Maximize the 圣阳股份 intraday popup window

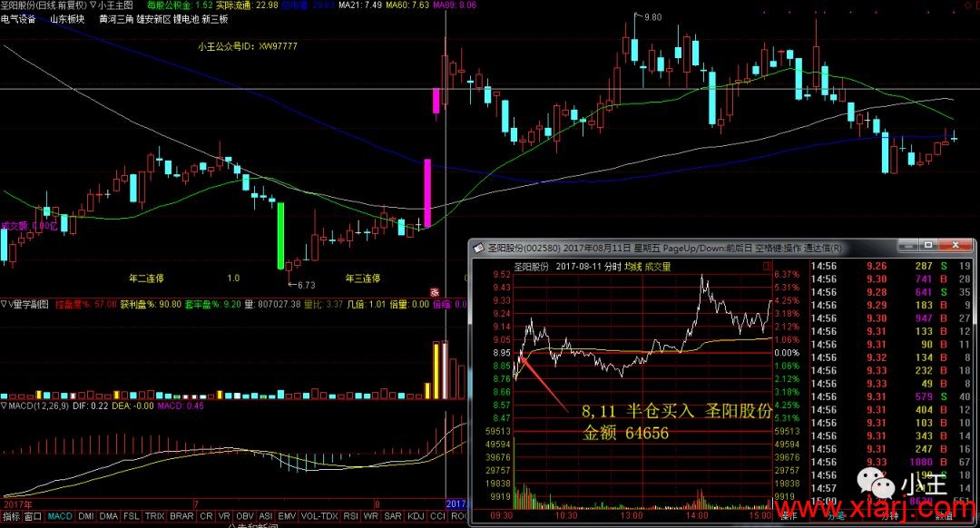coord(929,246)
